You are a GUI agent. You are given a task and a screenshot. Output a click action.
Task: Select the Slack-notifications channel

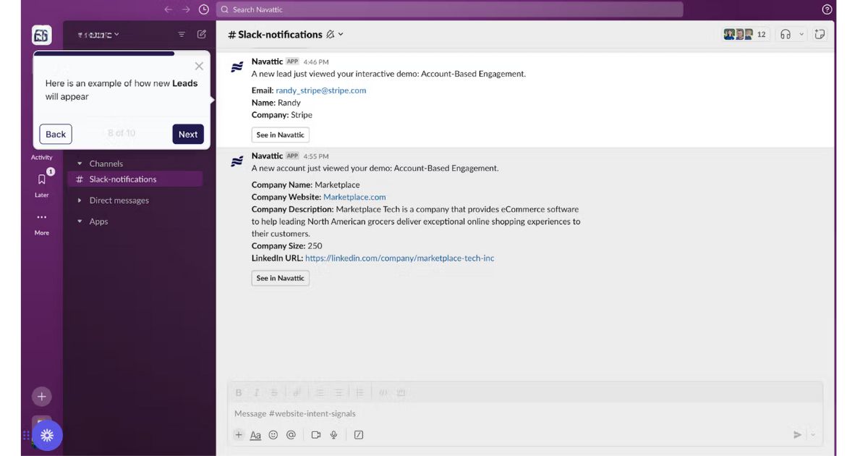122,180
